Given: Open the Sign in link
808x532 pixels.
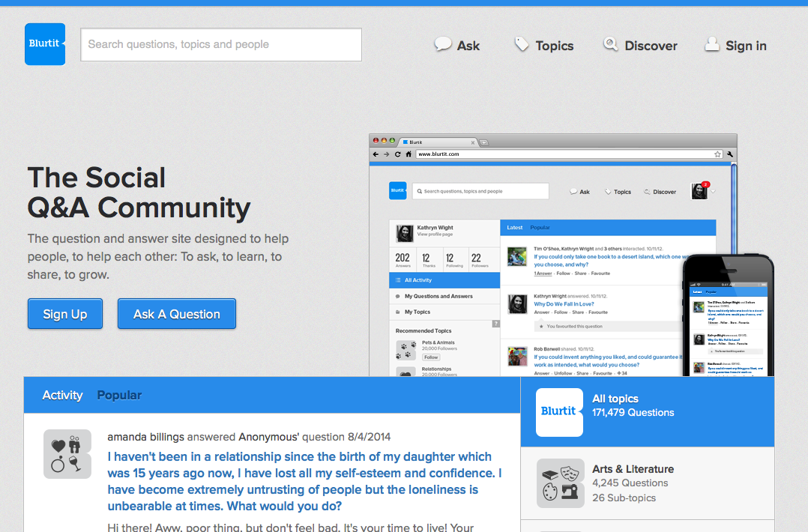Looking at the screenshot, I should coord(746,46).
